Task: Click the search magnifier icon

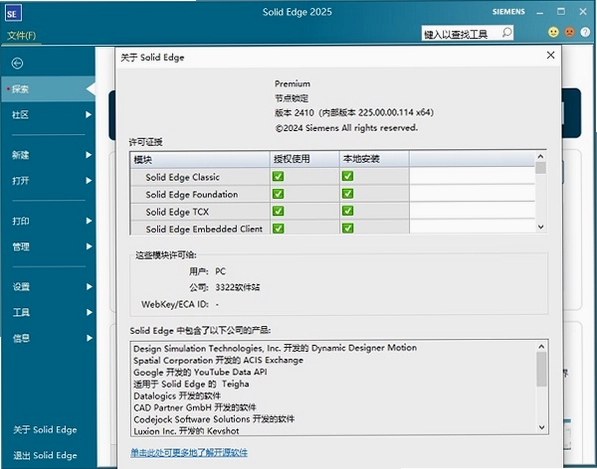Action: click(507, 33)
